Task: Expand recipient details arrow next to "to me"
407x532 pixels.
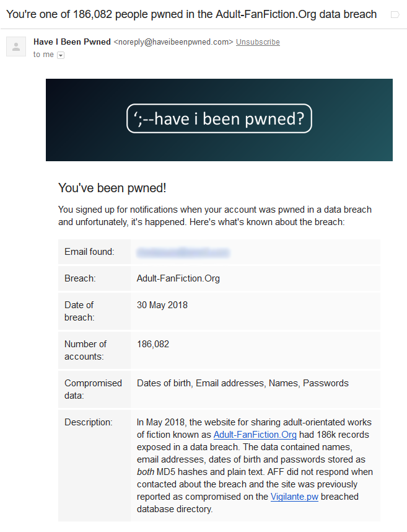Action: click(61, 55)
